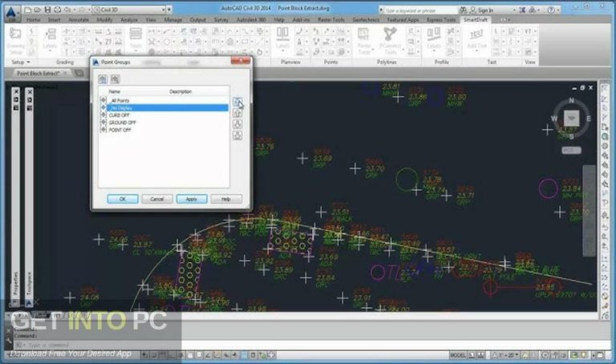The height and width of the screenshot is (364, 616).
Task: Click the ViewCube TOP face
Action: (x=570, y=119)
